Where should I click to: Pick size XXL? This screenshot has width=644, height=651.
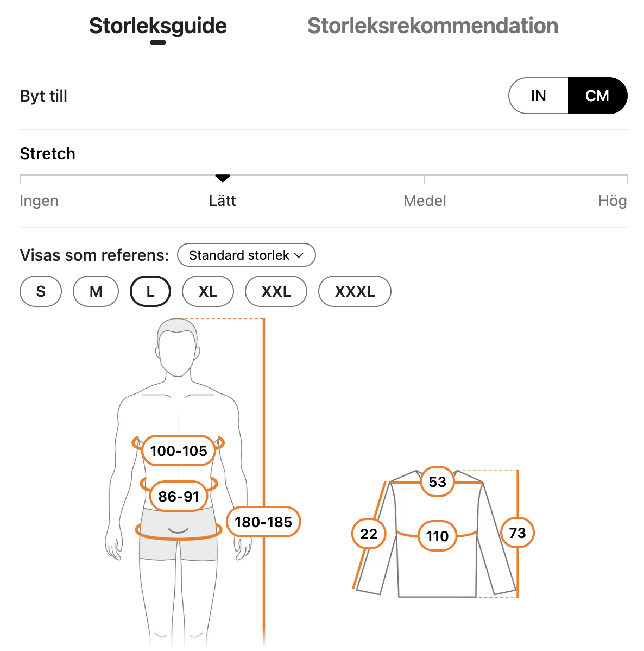pos(276,291)
